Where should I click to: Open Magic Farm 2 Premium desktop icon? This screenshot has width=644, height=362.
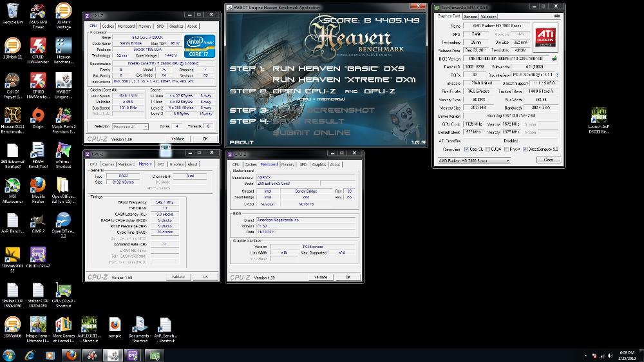click(x=63, y=120)
